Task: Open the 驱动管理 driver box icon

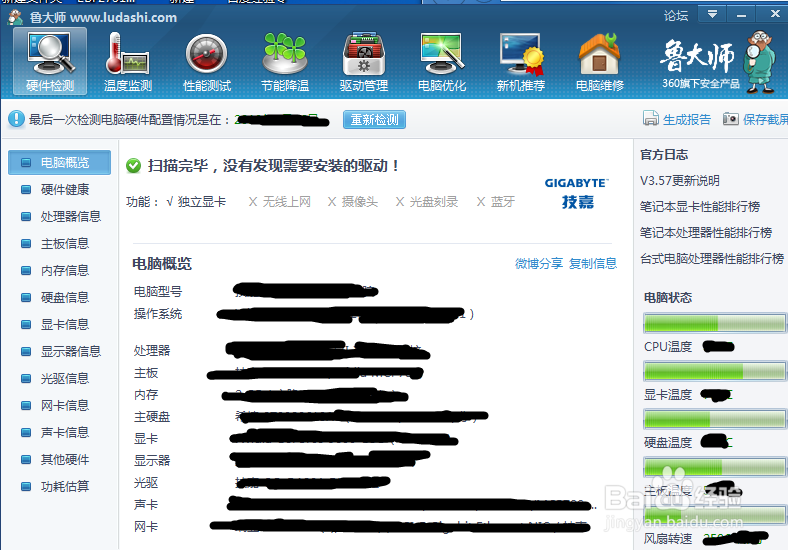Action: pyautogui.click(x=364, y=61)
